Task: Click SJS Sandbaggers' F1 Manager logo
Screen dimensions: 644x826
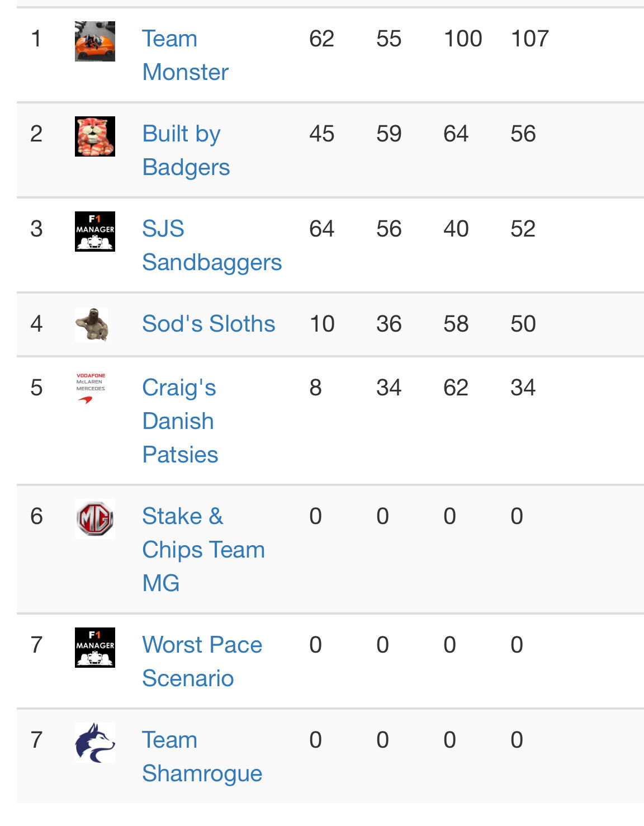Action: coord(95,232)
